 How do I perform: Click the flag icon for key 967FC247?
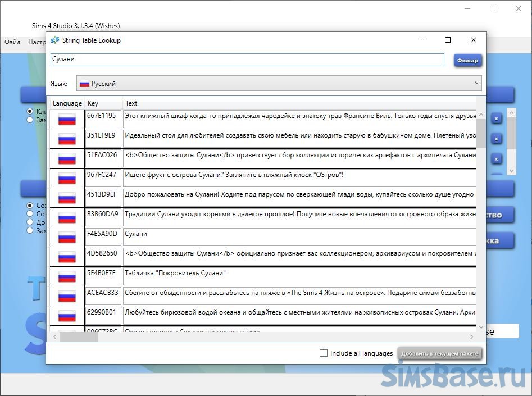coord(67,178)
